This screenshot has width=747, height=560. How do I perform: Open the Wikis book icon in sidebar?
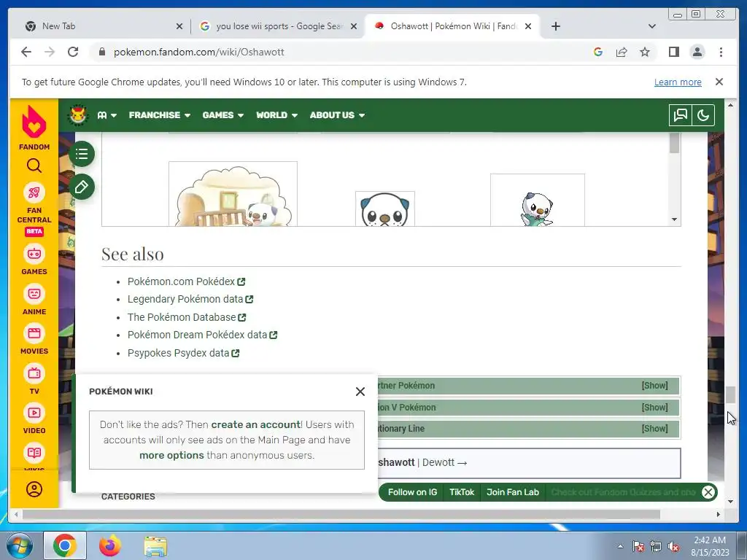[x=34, y=453]
